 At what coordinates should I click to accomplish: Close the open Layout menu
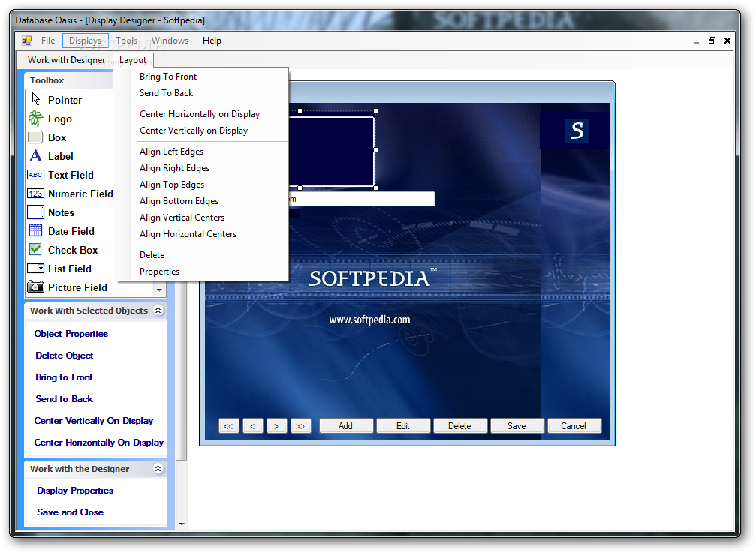[133, 60]
